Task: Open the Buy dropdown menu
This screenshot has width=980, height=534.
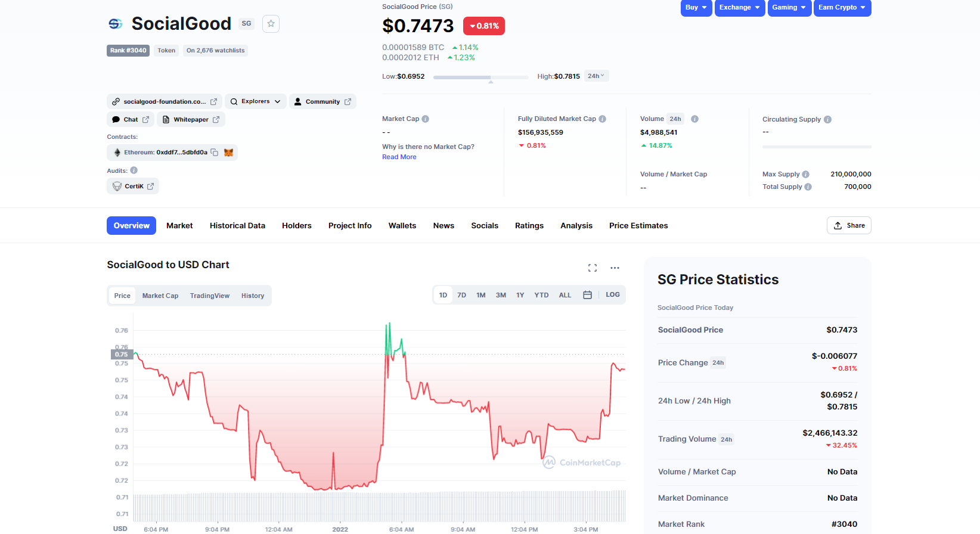Action: click(696, 8)
